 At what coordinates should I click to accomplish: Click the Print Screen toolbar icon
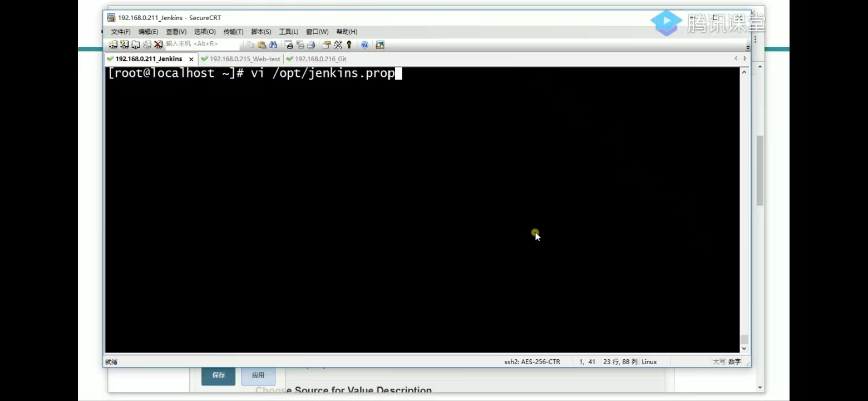[289, 45]
